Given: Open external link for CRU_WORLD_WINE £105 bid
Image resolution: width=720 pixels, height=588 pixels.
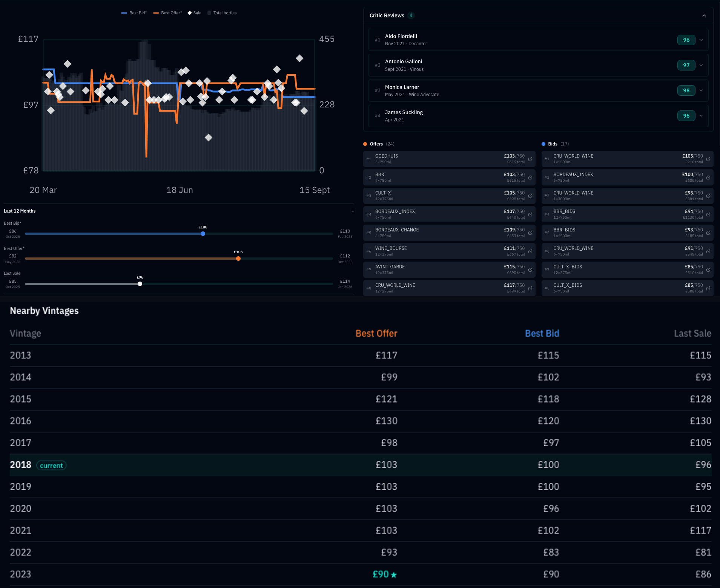Looking at the screenshot, I should pyautogui.click(x=708, y=159).
